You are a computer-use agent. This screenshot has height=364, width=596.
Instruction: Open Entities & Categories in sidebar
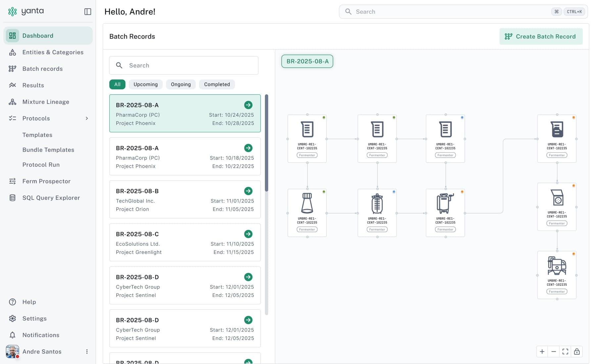pyautogui.click(x=48, y=52)
